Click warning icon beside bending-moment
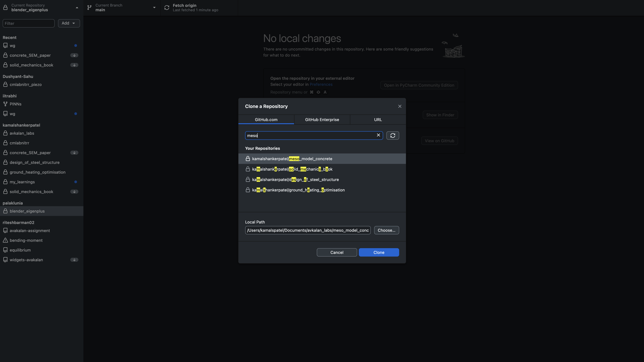The image size is (644, 362). (5, 240)
